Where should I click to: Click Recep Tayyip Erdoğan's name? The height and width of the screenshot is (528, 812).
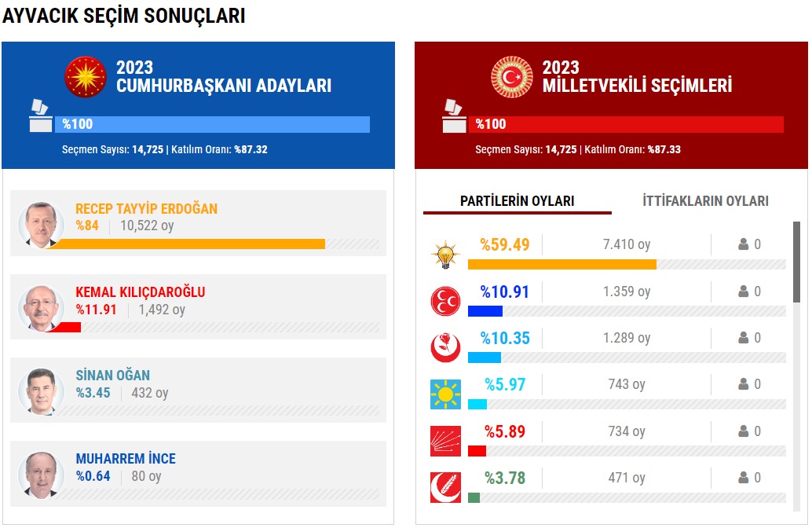(146, 209)
